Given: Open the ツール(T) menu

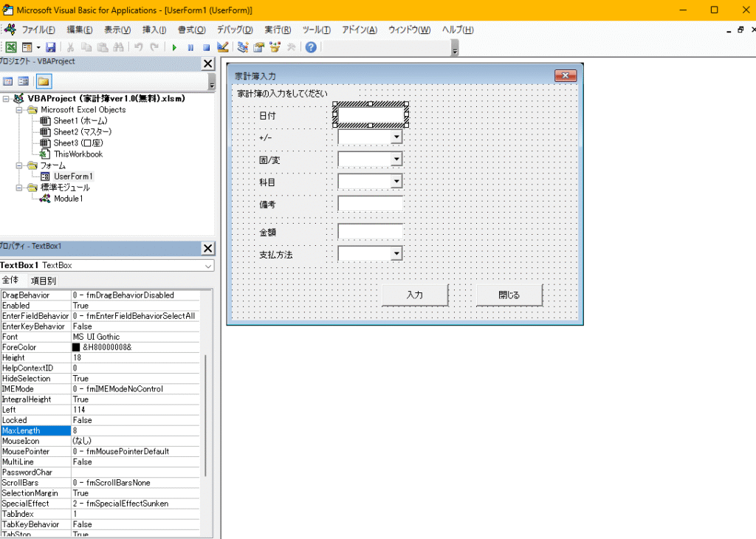Looking at the screenshot, I should (316, 30).
